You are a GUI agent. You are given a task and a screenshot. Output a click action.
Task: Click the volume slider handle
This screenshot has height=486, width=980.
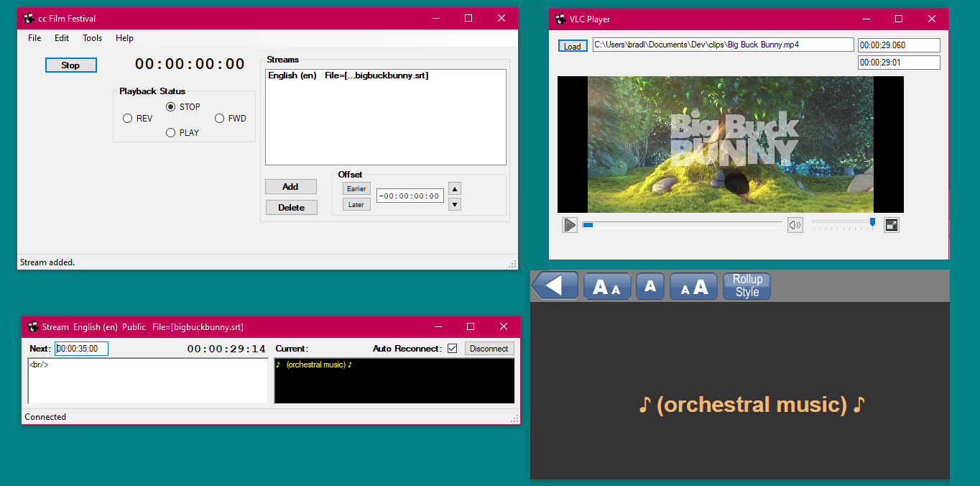click(x=872, y=222)
